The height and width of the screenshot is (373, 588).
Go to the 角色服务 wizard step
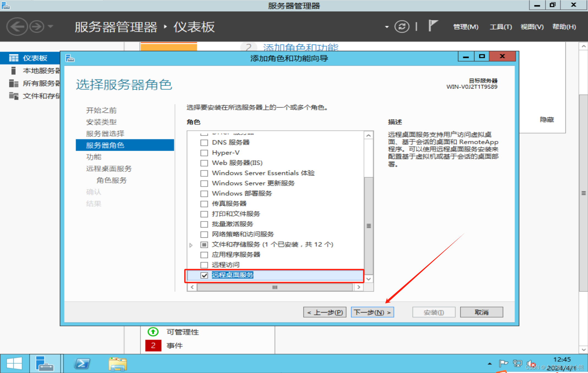click(111, 180)
